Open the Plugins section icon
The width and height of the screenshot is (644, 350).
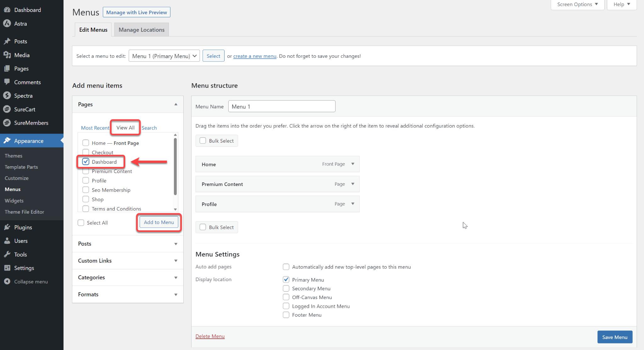[8, 227]
